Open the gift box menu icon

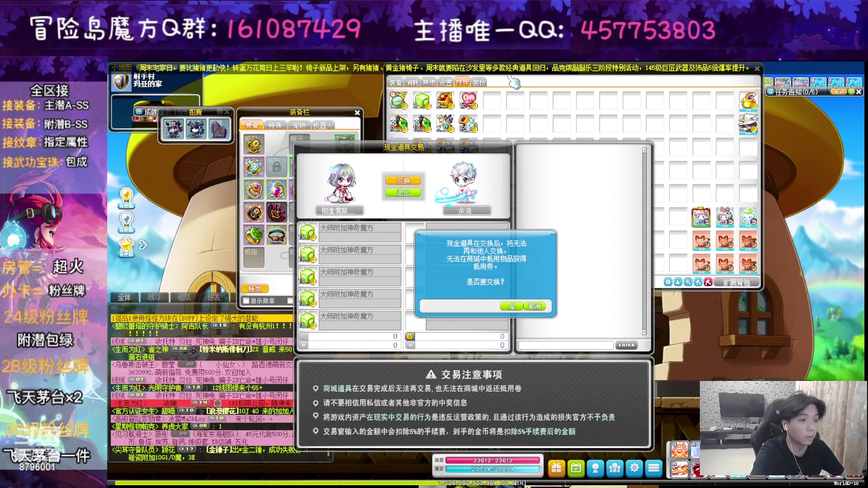tap(557, 469)
